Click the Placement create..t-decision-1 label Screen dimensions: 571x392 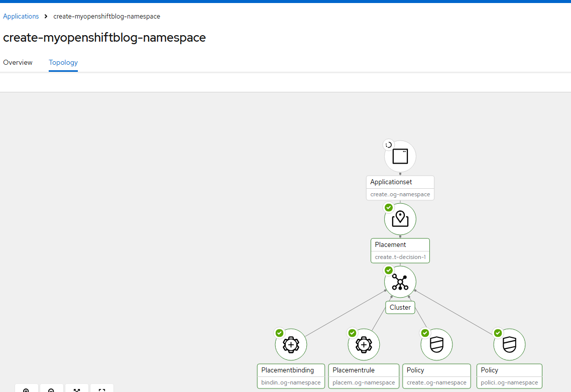coord(400,250)
